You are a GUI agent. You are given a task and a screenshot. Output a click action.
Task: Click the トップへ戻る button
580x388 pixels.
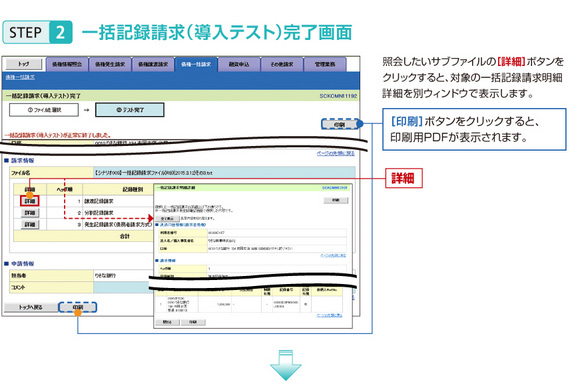tap(31, 307)
